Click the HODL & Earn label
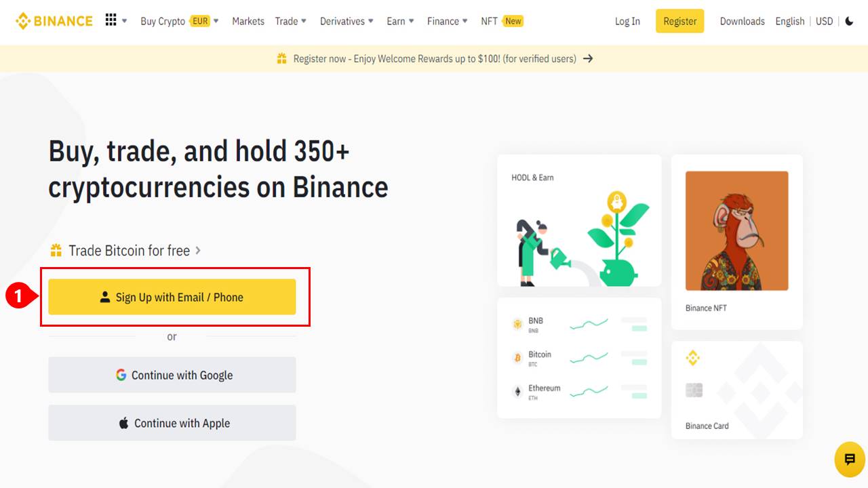The height and width of the screenshot is (488, 868). pos(532,178)
